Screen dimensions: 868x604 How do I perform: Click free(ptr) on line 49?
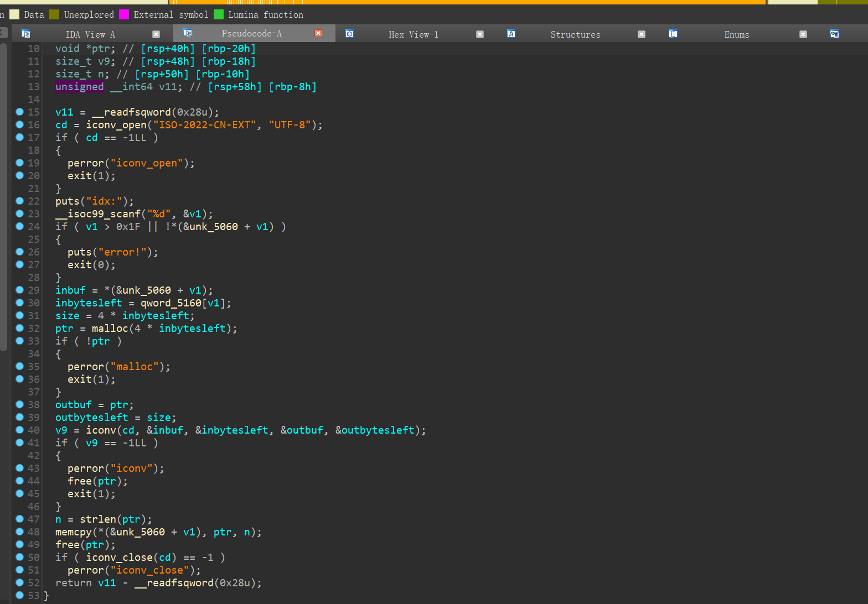(x=82, y=545)
